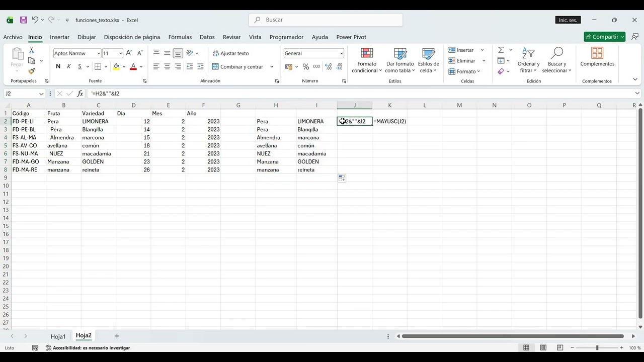
Task: Open Buscar y seleccionar menu
Action: 556,61
